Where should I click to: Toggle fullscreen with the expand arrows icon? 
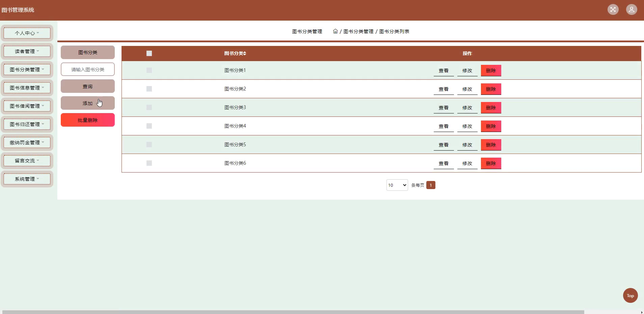point(613,9)
